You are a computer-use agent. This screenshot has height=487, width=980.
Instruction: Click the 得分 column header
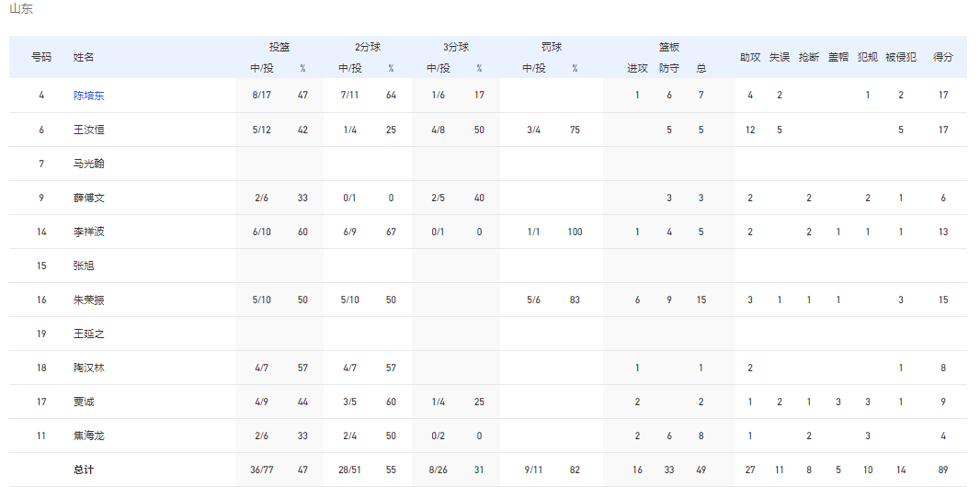943,57
